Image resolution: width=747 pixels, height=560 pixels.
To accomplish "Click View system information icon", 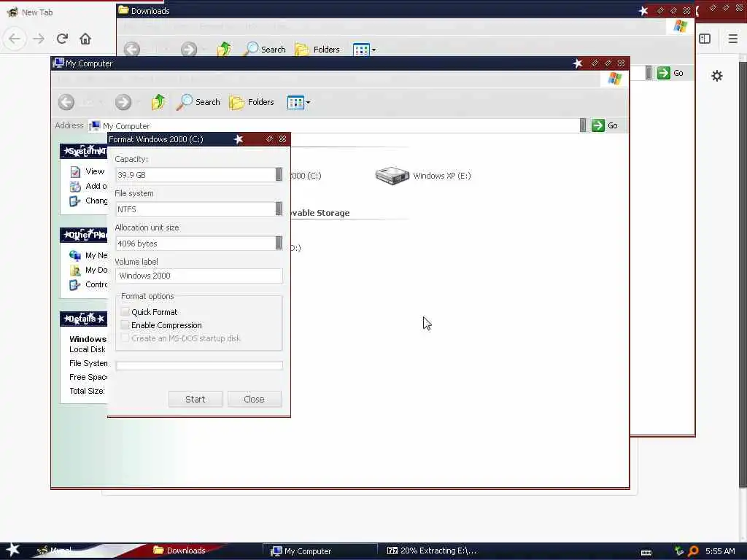I will (75, 171).
